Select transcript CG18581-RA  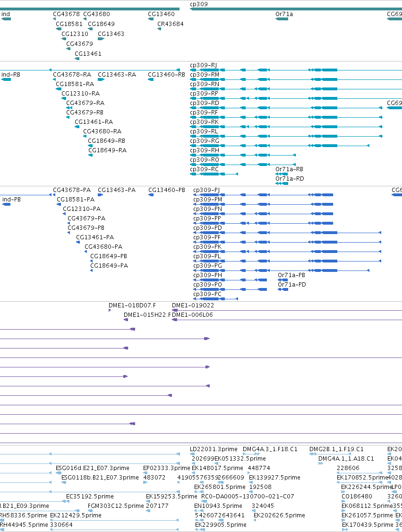click(75, 84)
